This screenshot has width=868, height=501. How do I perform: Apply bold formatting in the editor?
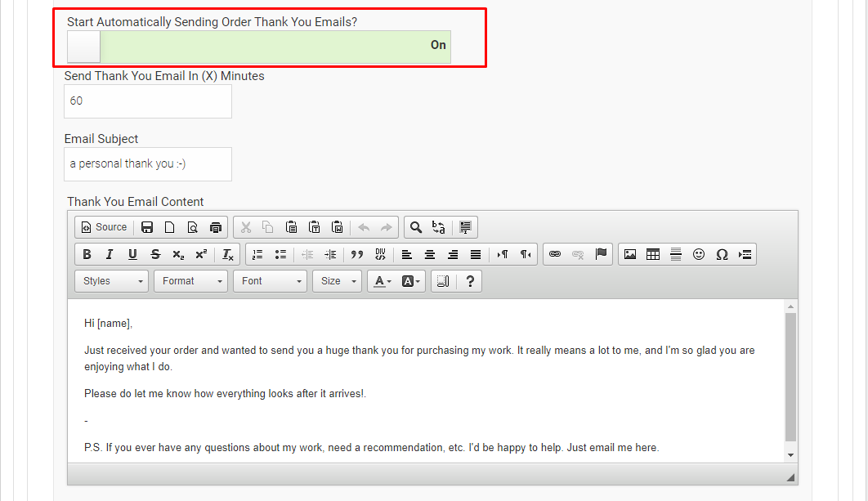tap(87, 254)
